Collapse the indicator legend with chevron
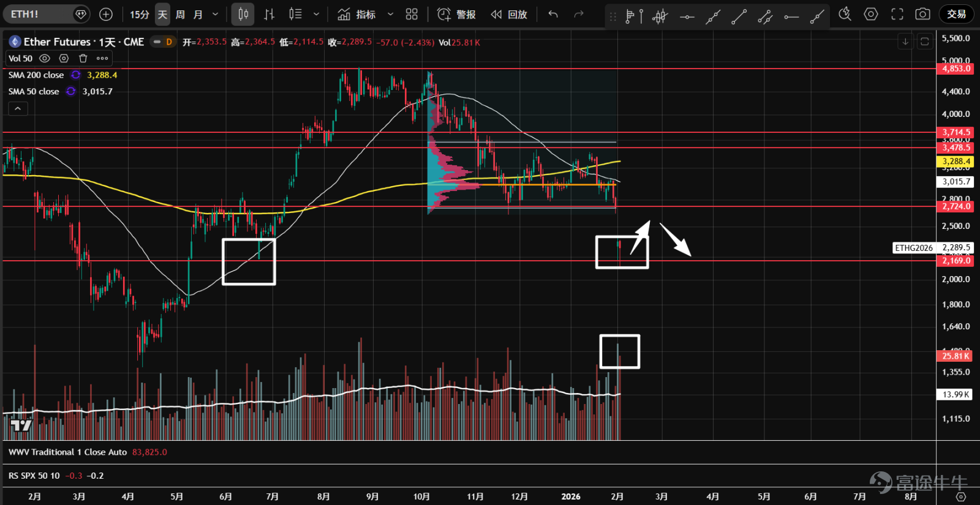The width and height of the screenshot is (980, 505). pos(18,108)
